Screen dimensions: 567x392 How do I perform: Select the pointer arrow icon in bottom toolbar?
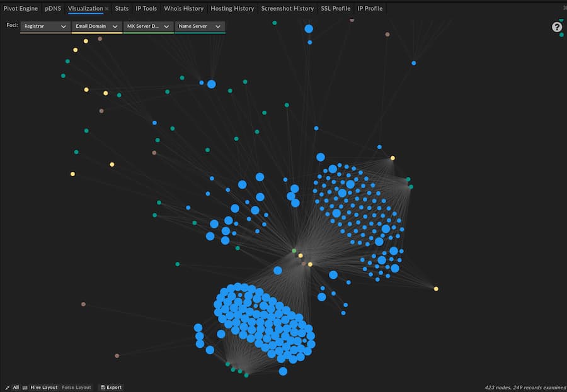tap(8, 387)
